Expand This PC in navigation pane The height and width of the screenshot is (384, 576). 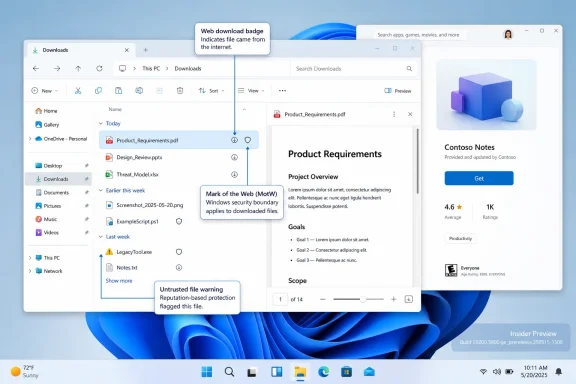point(30,258)
